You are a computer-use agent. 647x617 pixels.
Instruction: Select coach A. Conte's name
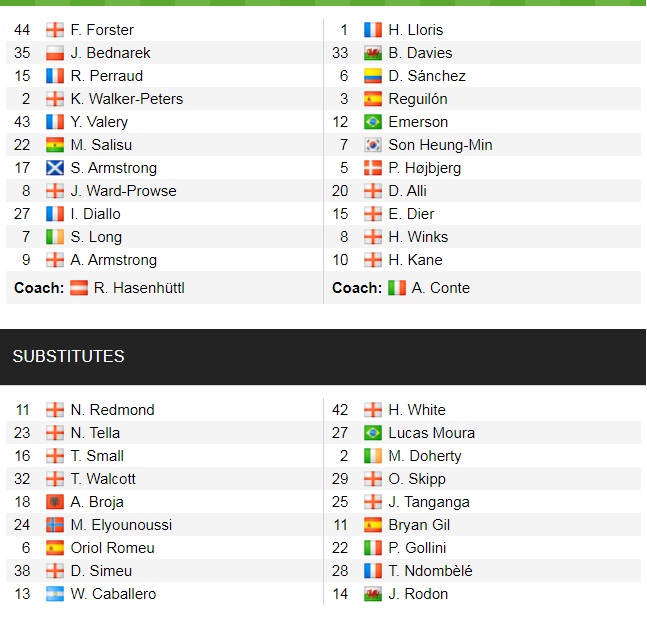(x=442, y=288)
